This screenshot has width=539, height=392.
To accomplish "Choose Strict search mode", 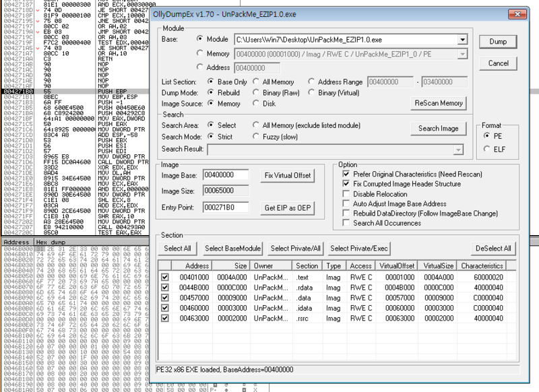I will pos(210,137).
